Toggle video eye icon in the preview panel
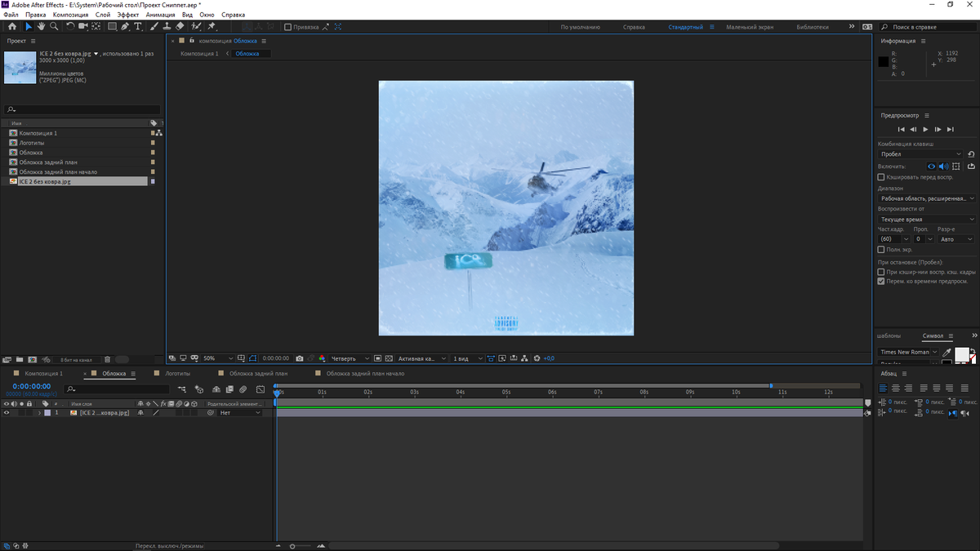The image size is (980, 551). (931, 166)
